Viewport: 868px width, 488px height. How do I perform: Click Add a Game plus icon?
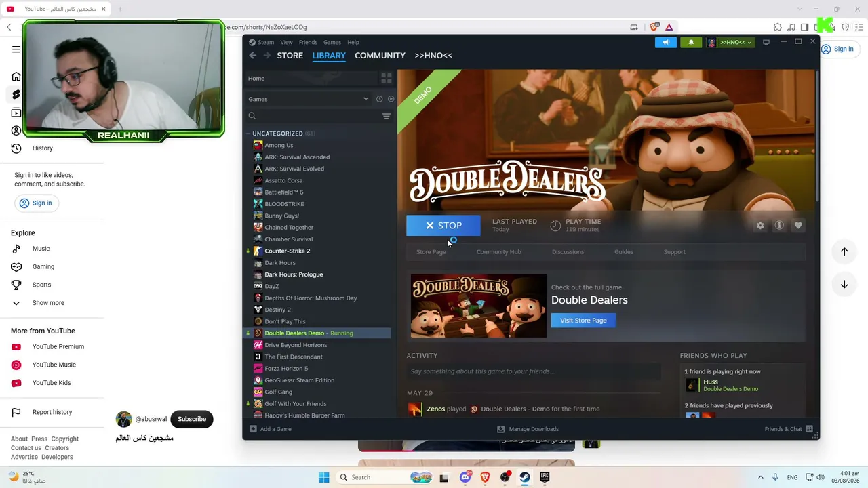point(253,429)
